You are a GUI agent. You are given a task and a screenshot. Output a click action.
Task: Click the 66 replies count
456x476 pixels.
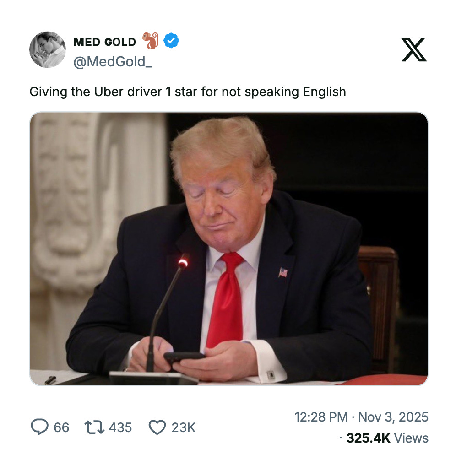61,427
